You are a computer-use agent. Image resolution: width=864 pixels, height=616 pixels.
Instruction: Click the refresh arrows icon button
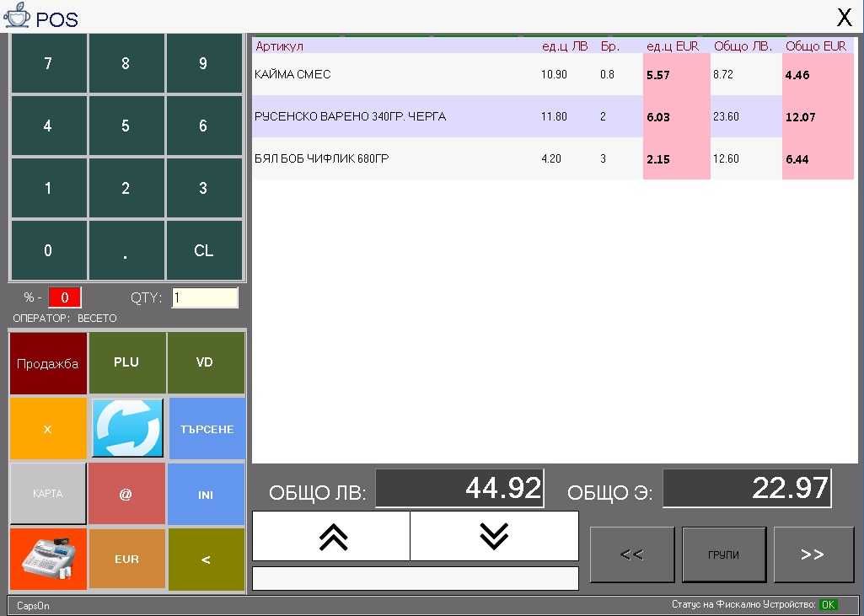[x=127, y=428]
